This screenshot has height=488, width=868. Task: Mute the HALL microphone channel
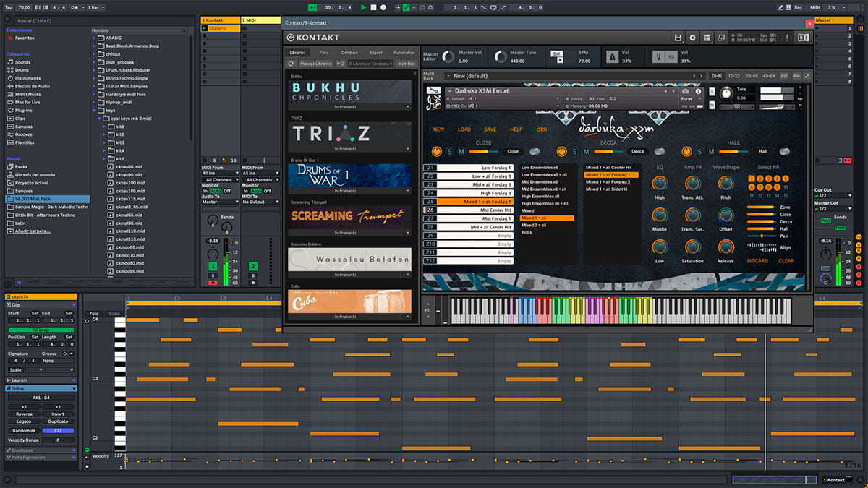[710, 151]
